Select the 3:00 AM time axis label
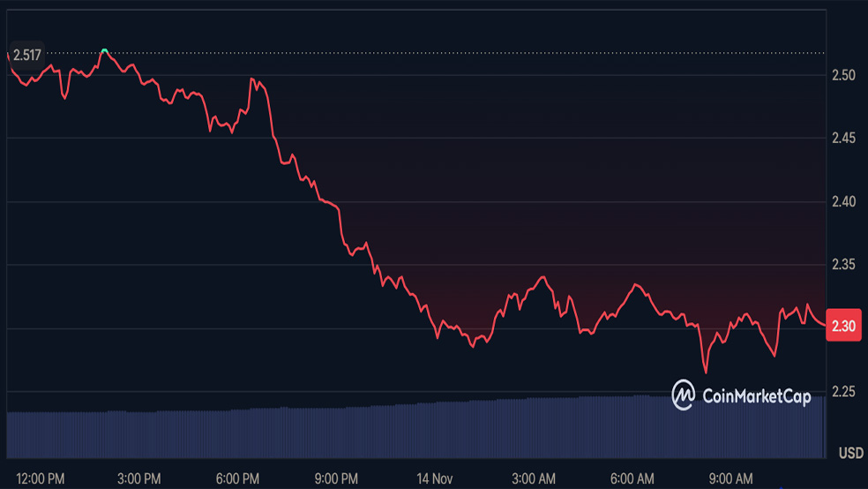The width and height of the screenshot is (868, 489). pos(534,478)
